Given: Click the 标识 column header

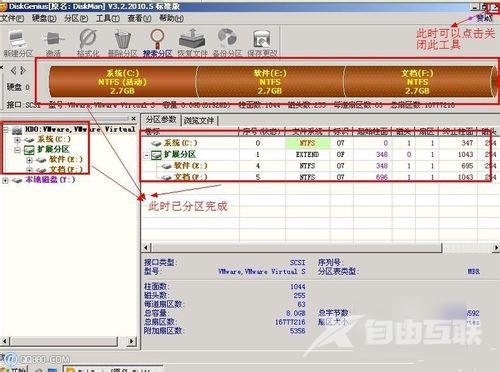Looking at the screenshot, I should tap(341, 132).
